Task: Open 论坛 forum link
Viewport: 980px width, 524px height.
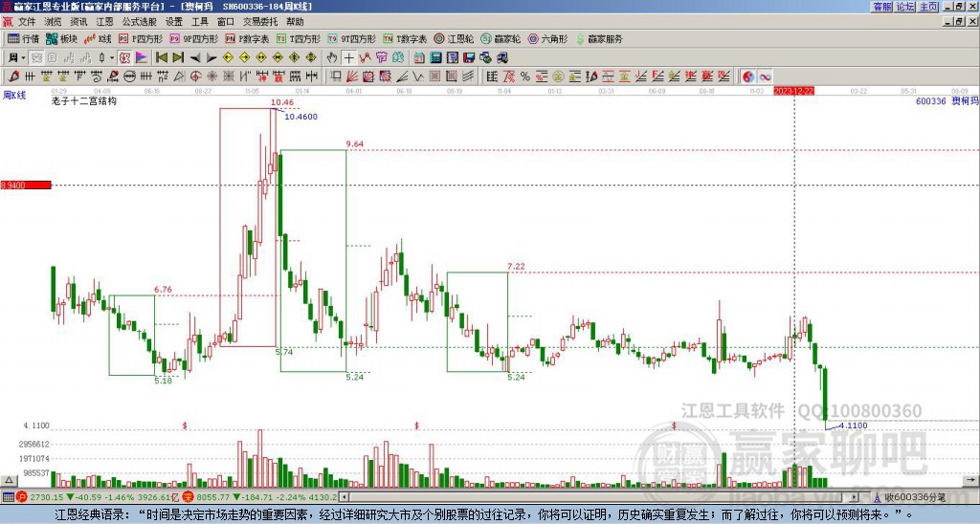Action: (905, 7)
